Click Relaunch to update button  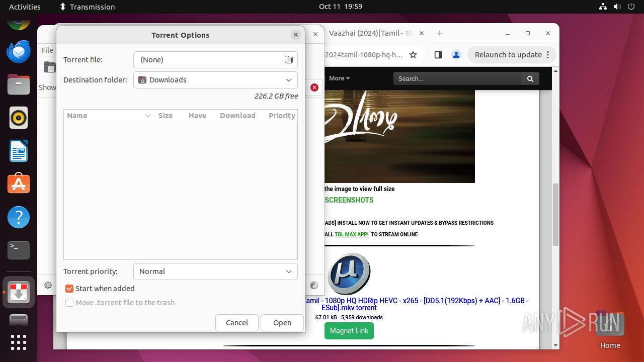pos(508,55)
